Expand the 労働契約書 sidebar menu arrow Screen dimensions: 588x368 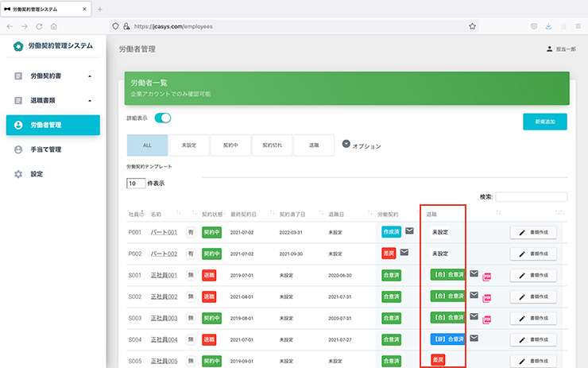point(90,76)
